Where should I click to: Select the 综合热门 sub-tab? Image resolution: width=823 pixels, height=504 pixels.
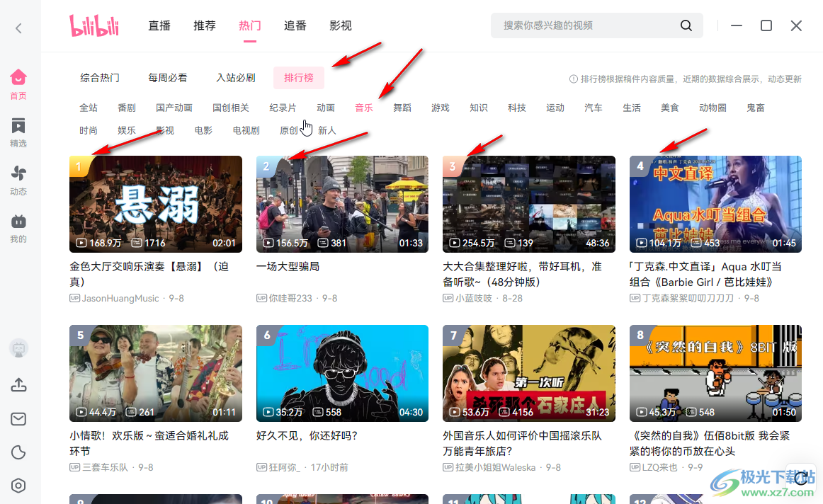tap(100, 78)
